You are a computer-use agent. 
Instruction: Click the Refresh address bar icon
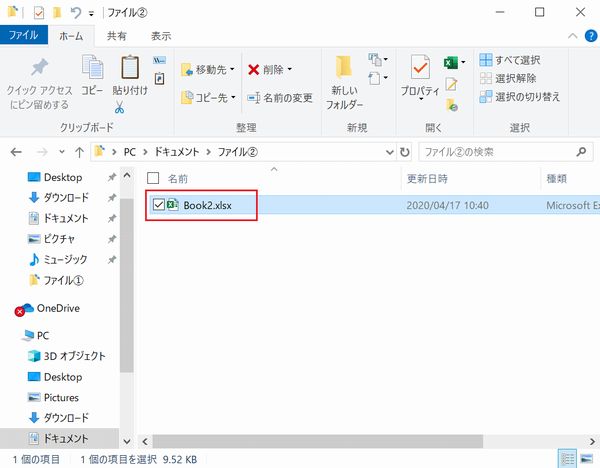pos(404,152)
